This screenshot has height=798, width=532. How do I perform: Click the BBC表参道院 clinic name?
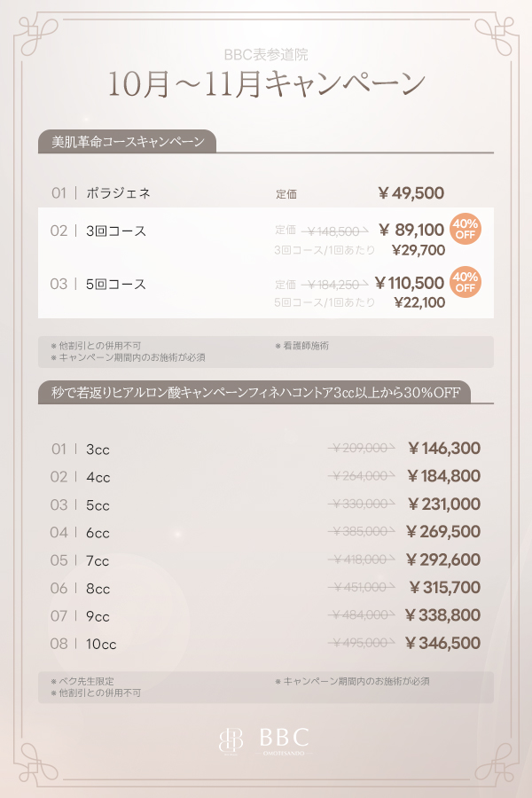point(266,55)
